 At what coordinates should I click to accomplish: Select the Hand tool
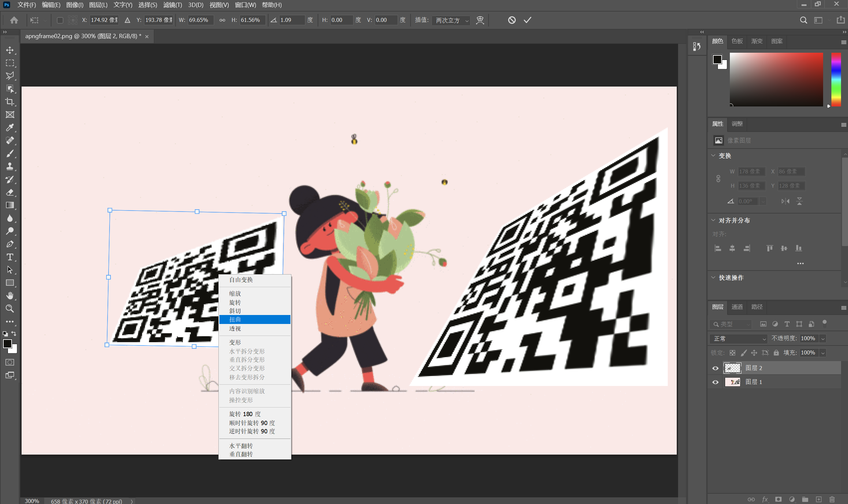[10, 295]
